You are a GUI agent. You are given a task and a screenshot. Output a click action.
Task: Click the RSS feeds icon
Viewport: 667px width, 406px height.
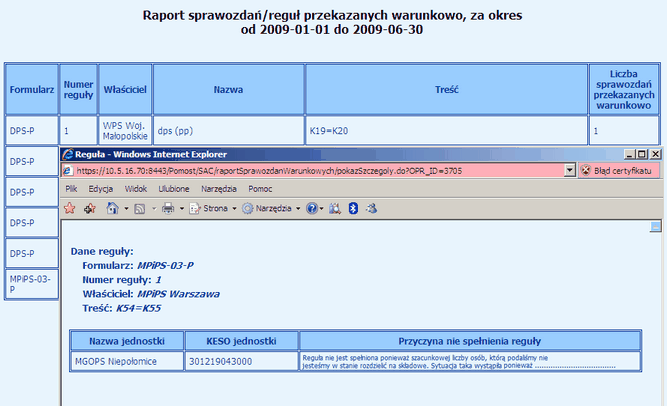140,208
